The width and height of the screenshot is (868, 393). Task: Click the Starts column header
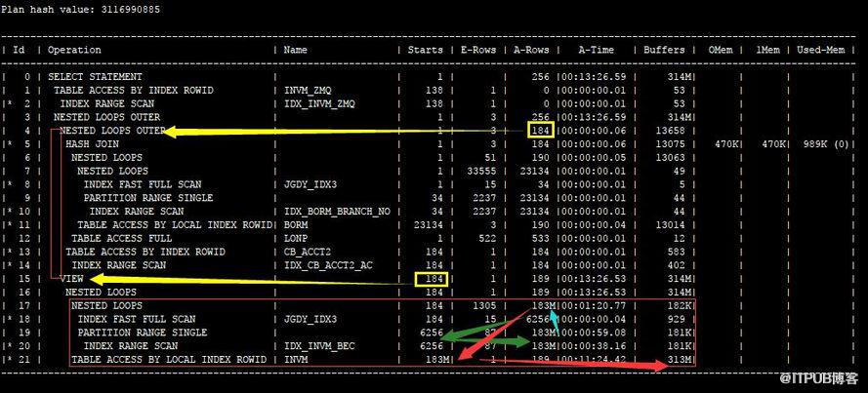coord(425,50)
